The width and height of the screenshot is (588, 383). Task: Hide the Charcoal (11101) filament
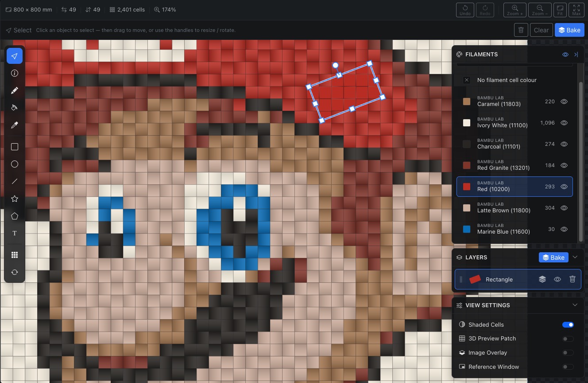[564, 144]
